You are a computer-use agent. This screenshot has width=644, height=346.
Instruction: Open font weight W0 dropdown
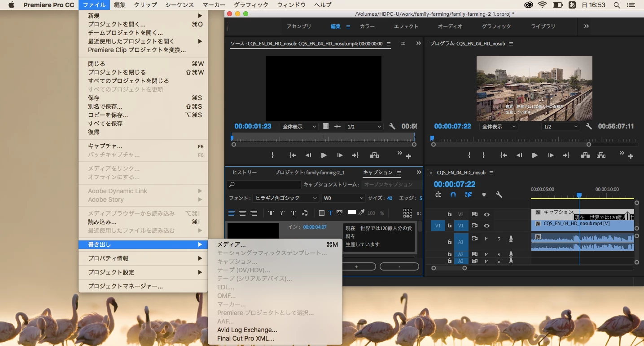pyautogui.click(x=343, y=198)
